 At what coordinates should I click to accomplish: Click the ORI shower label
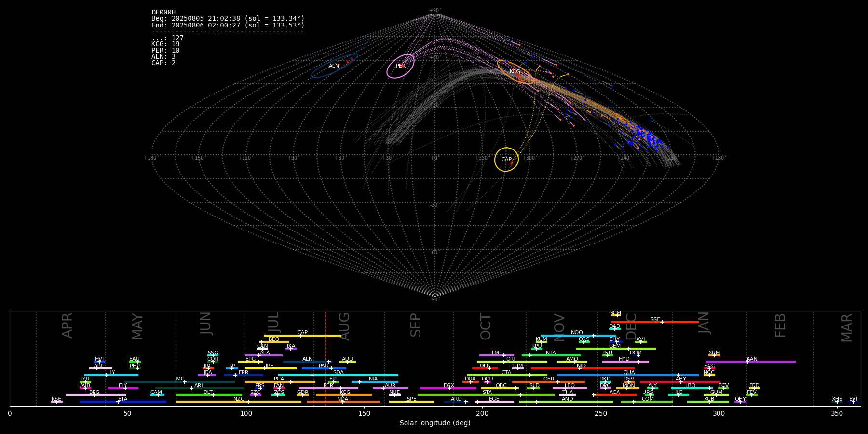[x=511, y=359]
